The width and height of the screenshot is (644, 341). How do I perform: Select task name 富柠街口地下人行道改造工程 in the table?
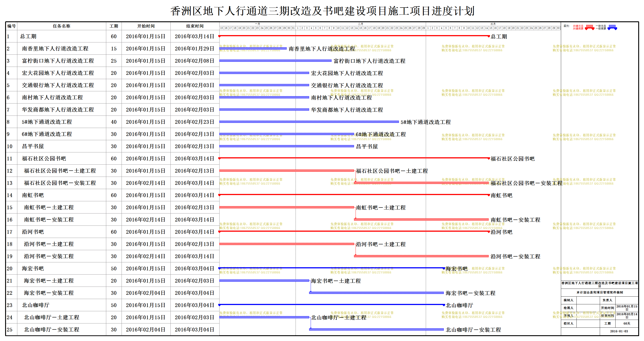(58, 61)
